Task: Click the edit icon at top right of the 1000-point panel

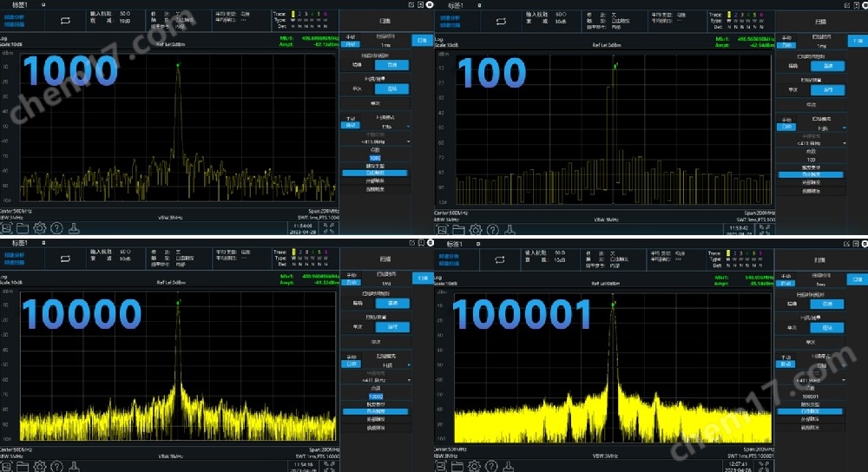Action: point(411,4)
